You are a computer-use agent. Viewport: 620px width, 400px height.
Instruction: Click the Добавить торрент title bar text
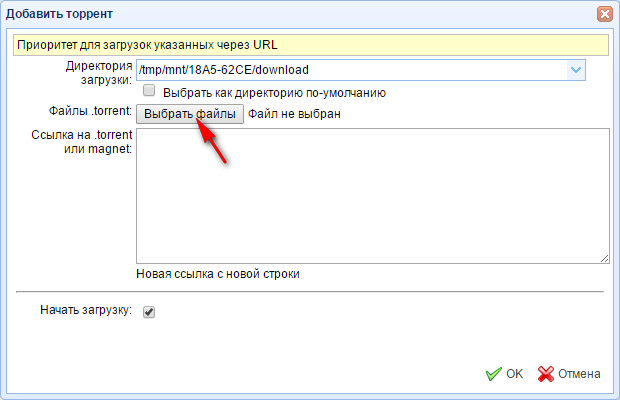pos(60,14)
